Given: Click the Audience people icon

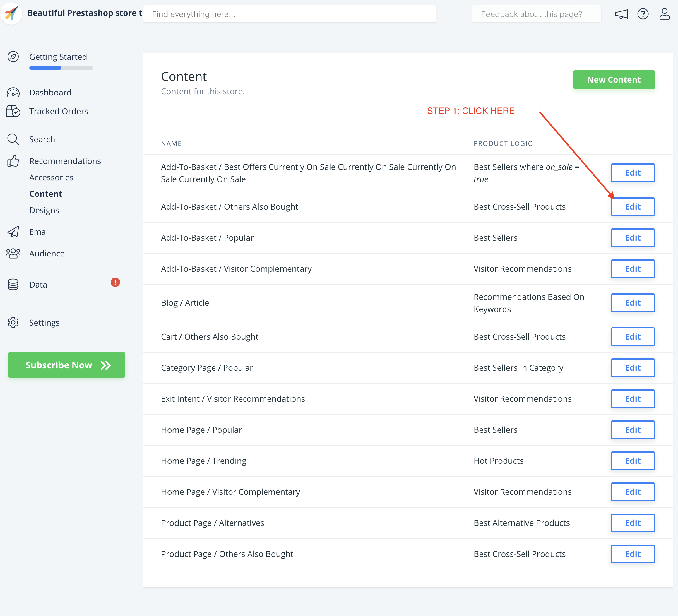Looking at the screenshot, I should click(13, 253).
